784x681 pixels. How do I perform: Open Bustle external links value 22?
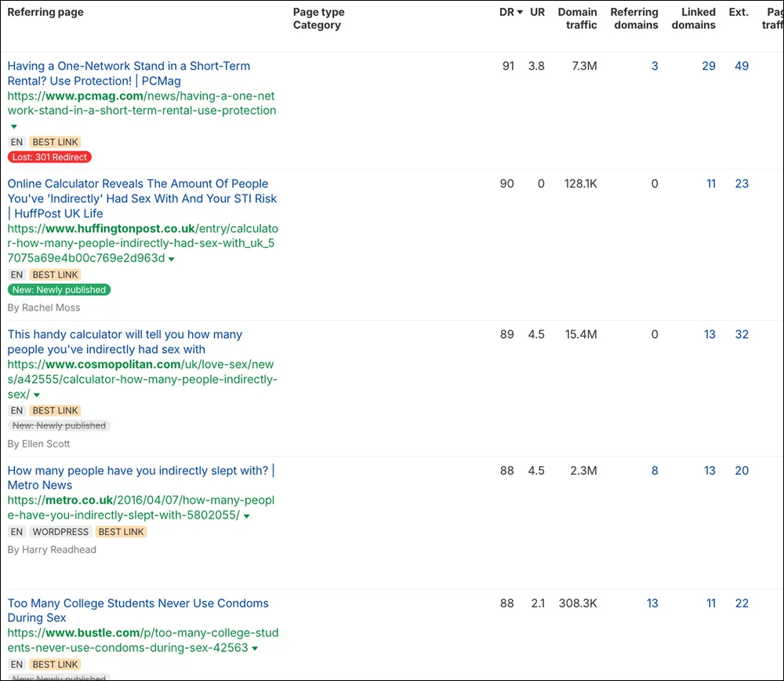point(742,603)
